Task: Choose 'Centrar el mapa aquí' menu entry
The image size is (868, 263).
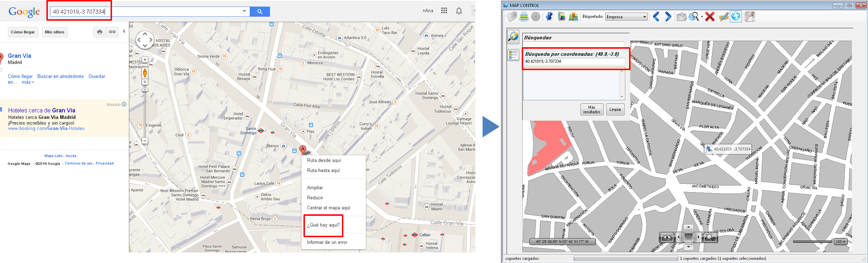Action: [x=328, y=208]
